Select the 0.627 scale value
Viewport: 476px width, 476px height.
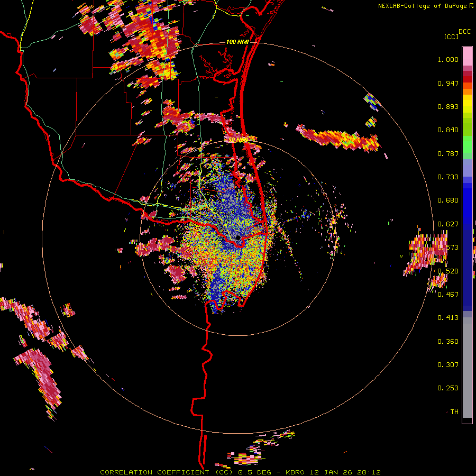(x=448, y=224)
